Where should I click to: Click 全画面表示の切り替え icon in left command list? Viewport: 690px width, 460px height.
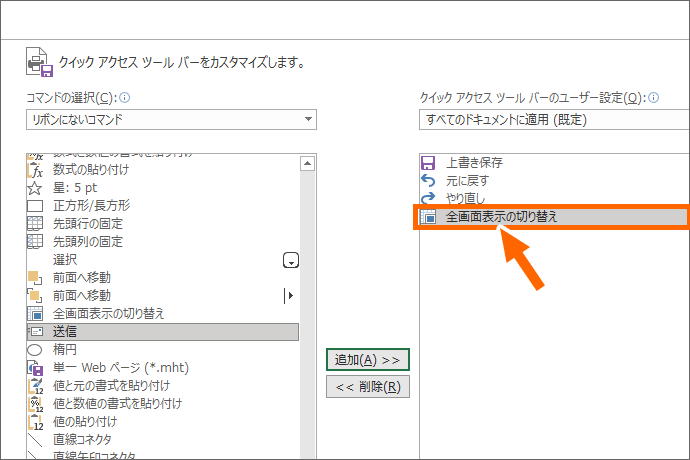tap(35, 314)
